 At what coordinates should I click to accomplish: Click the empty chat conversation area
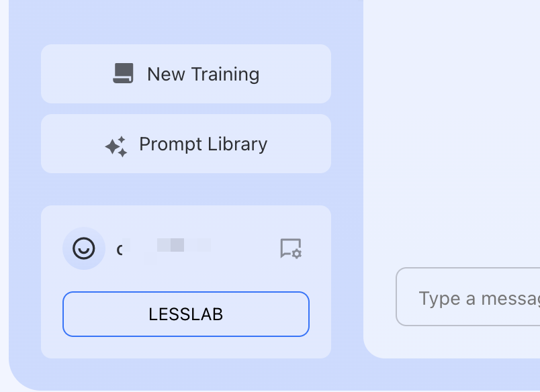click(451, 134)
